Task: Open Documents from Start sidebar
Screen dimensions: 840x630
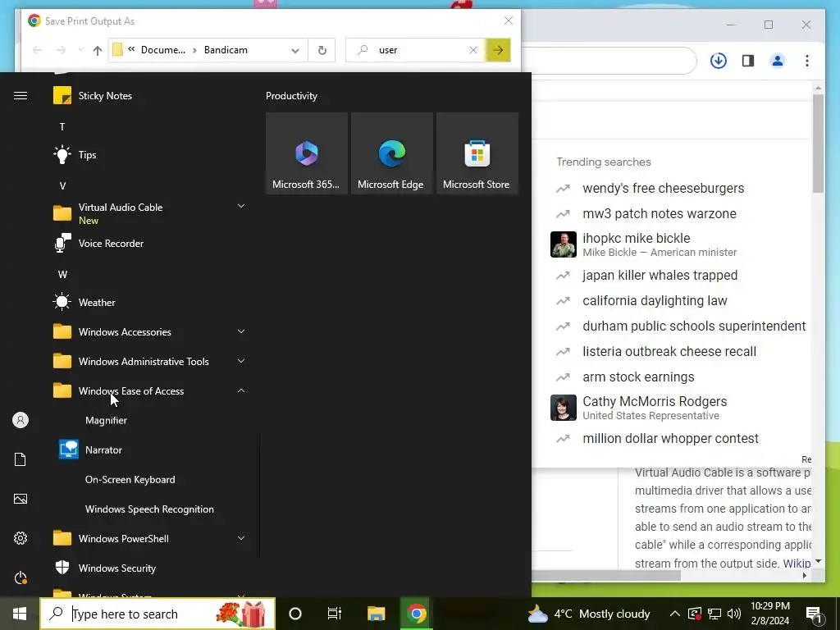Action: pyautogui.click(x=21, y=459)
